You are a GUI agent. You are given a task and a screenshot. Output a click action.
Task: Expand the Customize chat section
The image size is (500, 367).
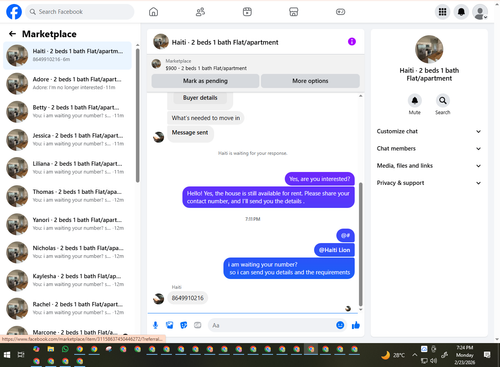point(429,131)
